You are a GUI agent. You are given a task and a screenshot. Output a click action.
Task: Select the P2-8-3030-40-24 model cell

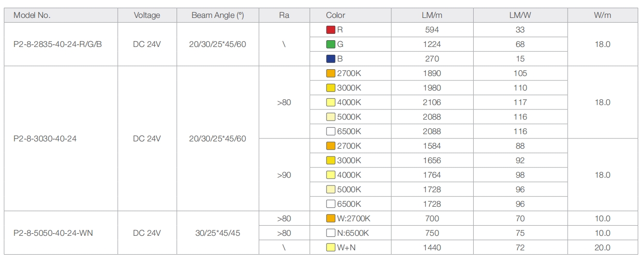(x=45, y=139)
